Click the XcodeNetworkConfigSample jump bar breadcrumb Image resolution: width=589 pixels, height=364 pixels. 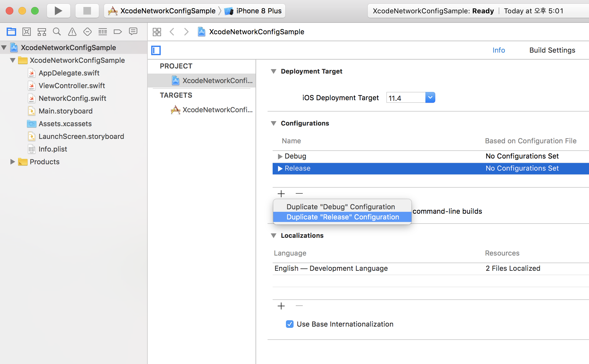pyautogui.click(x=251, y=32)
